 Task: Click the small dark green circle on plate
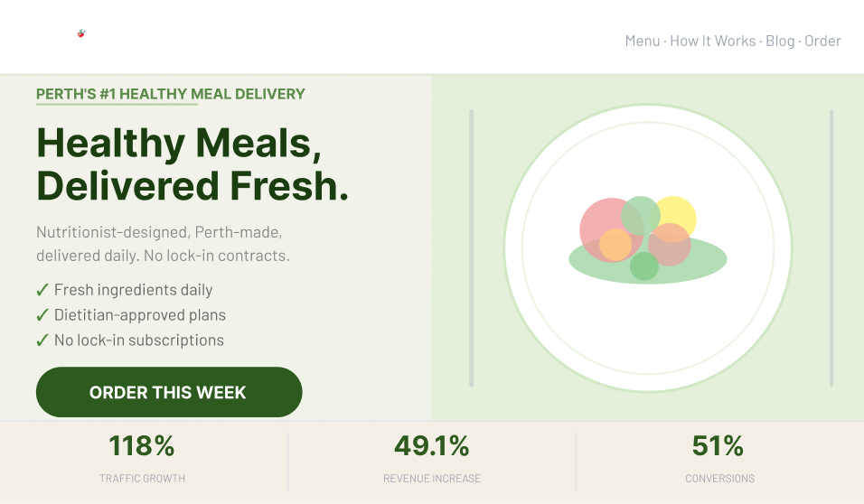644,267
